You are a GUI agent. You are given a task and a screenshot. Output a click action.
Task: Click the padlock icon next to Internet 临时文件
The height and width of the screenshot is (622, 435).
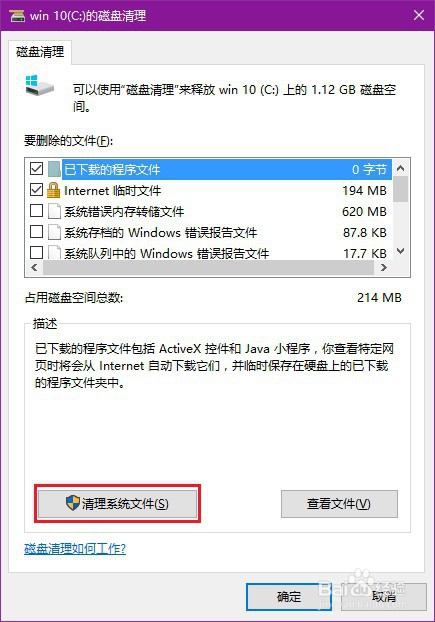pyautogui.click(x=54, y=190)
